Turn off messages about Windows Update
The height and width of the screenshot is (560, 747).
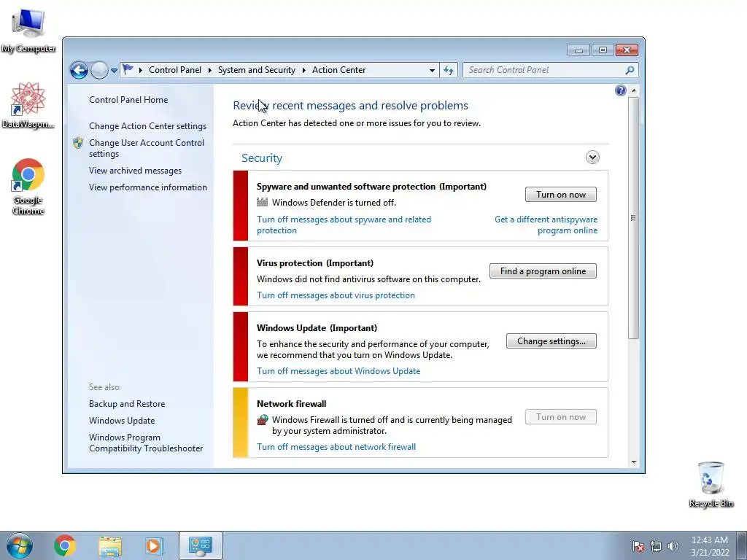point(338,371)
